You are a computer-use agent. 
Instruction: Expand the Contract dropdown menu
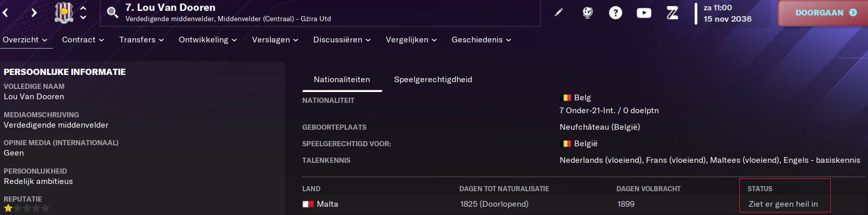tap(83, 40)
